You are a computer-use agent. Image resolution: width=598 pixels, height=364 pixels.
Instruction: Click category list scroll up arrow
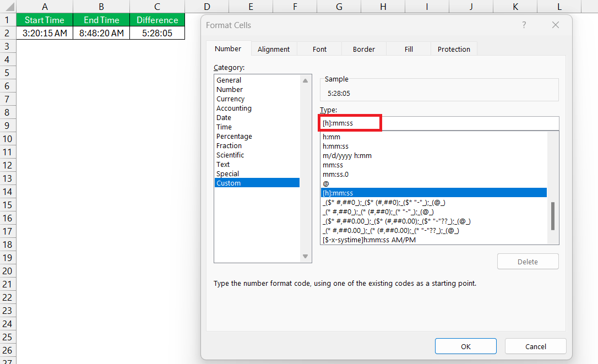(x=305, y=80)
